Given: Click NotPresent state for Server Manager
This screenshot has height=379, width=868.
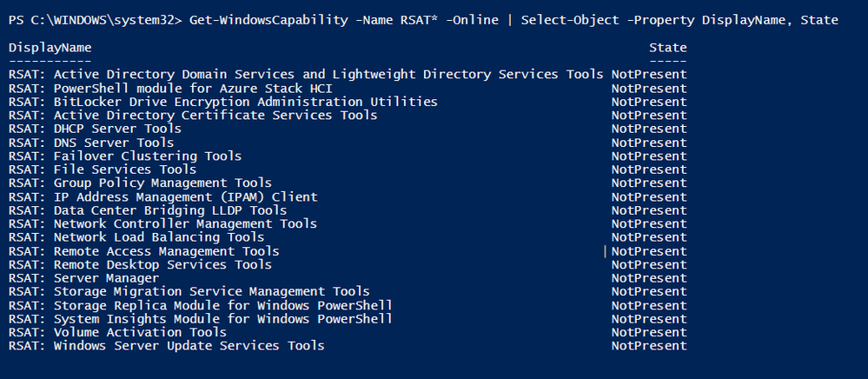Looking at the screenshot, I should tap(649, 277).
